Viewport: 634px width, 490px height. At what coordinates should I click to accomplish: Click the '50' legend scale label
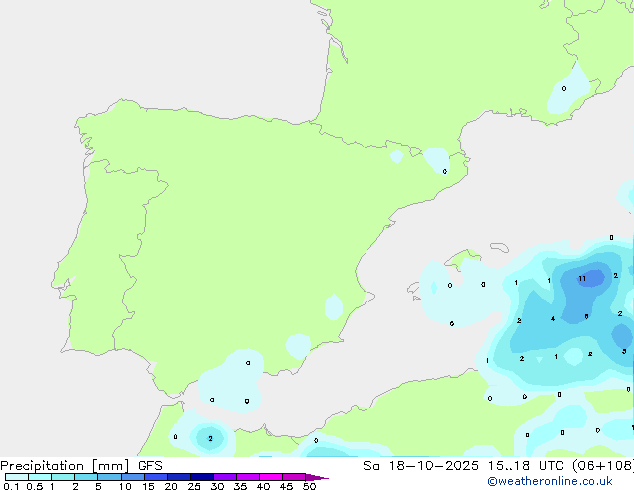(309, 486)
